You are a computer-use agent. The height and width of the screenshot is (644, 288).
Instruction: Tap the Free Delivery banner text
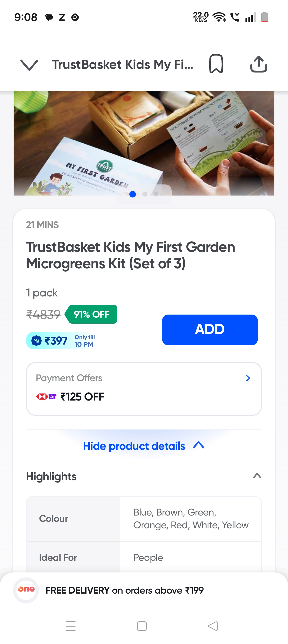[x=124, y=591]
